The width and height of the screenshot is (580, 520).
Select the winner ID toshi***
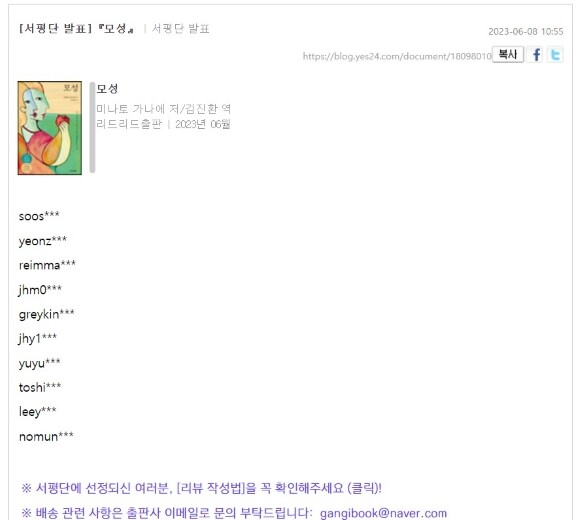tap(40, 387)
